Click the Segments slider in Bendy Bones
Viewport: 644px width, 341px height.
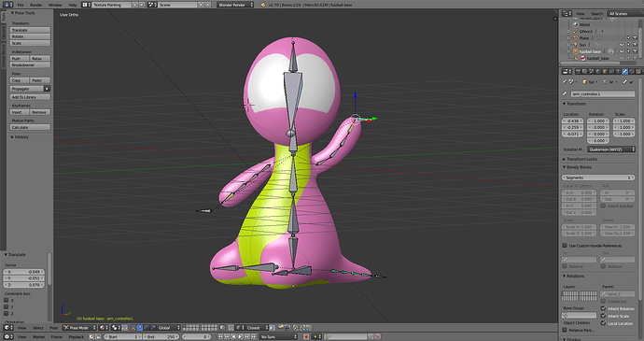[x=598, y=178]
